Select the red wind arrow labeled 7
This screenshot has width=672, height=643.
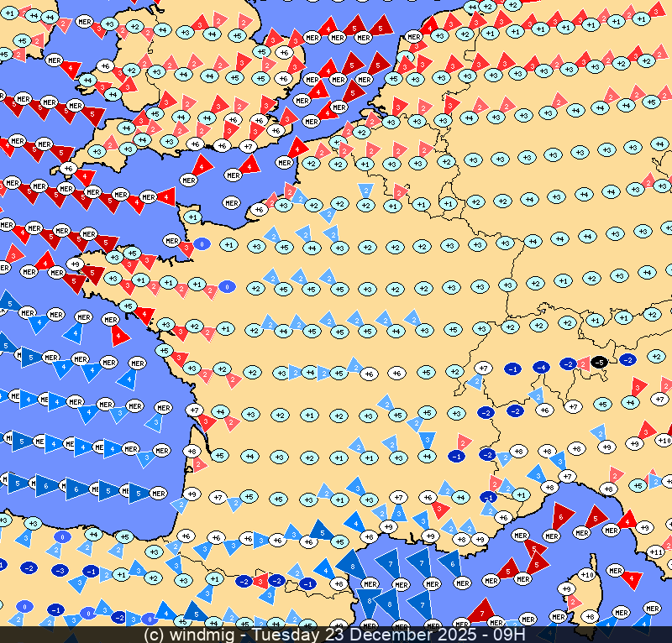coord(481,610)
